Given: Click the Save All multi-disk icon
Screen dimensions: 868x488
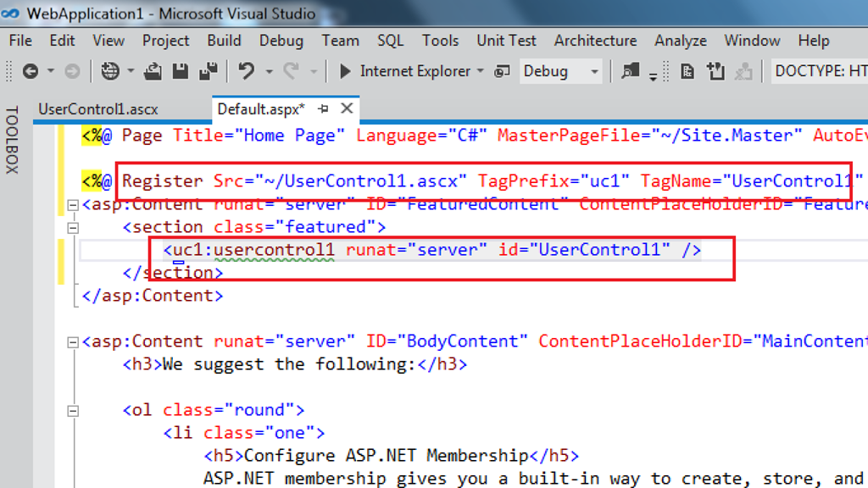Looking at the screenshot, I should pos(209,71).
